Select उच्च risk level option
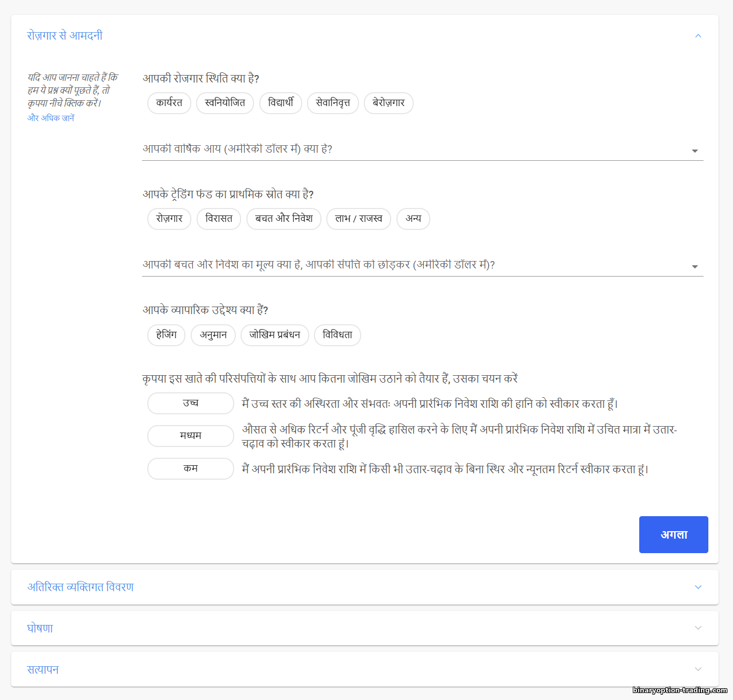The height and width of the screenshot is (700, 733). point(190,403)
